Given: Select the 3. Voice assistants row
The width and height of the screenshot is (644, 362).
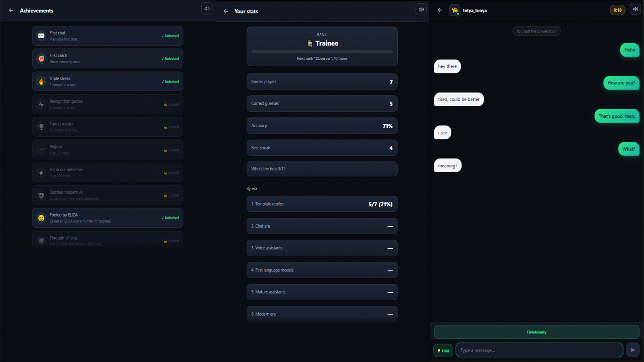Looking at the screenshot, I should pos(322,248).
